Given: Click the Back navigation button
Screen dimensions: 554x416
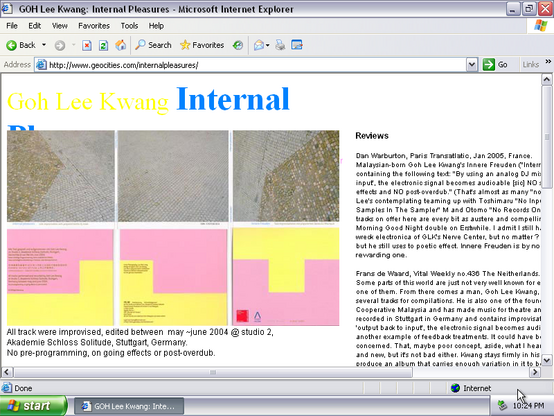Looking at the screenshot, I should [x=21, y=45].
